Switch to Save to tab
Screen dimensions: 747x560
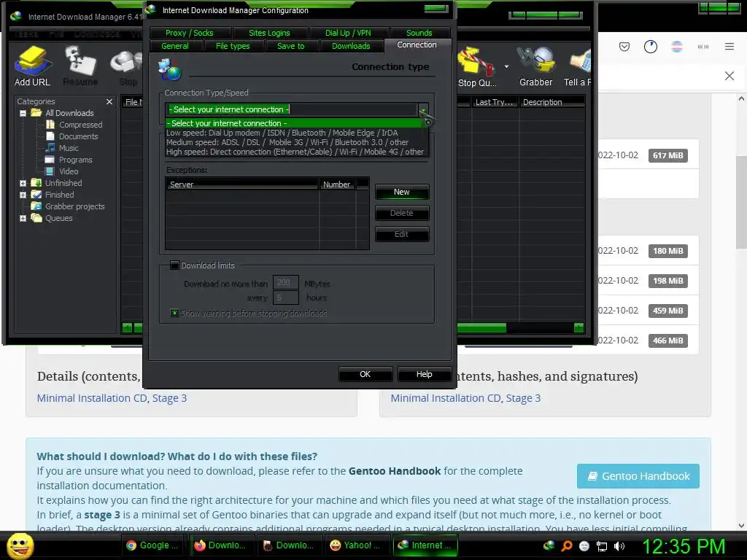pos(290,46)
